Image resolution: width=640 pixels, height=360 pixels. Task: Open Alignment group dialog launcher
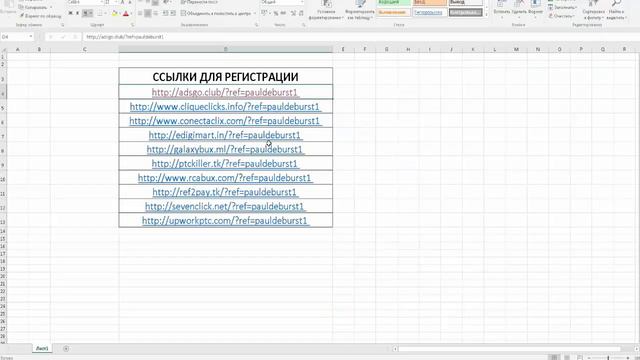(x=256, y=25)
